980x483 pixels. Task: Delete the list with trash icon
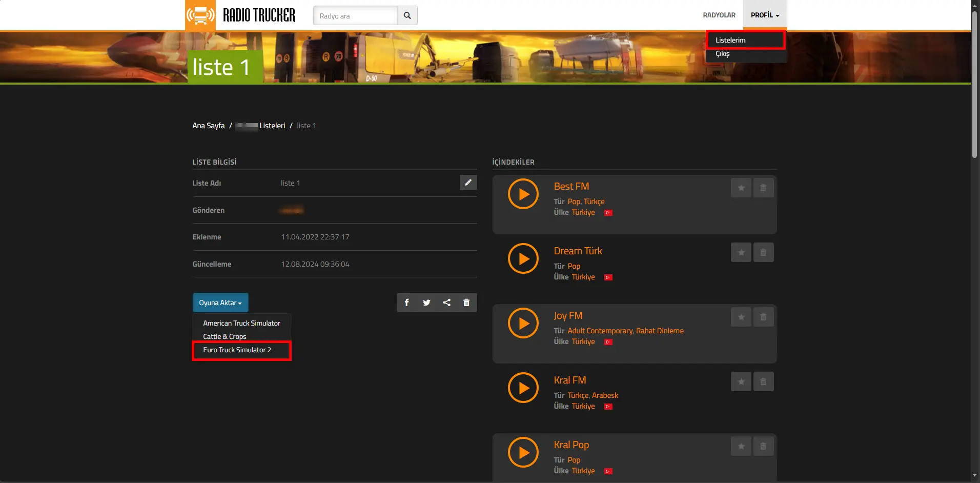click(x=466, y=303)
